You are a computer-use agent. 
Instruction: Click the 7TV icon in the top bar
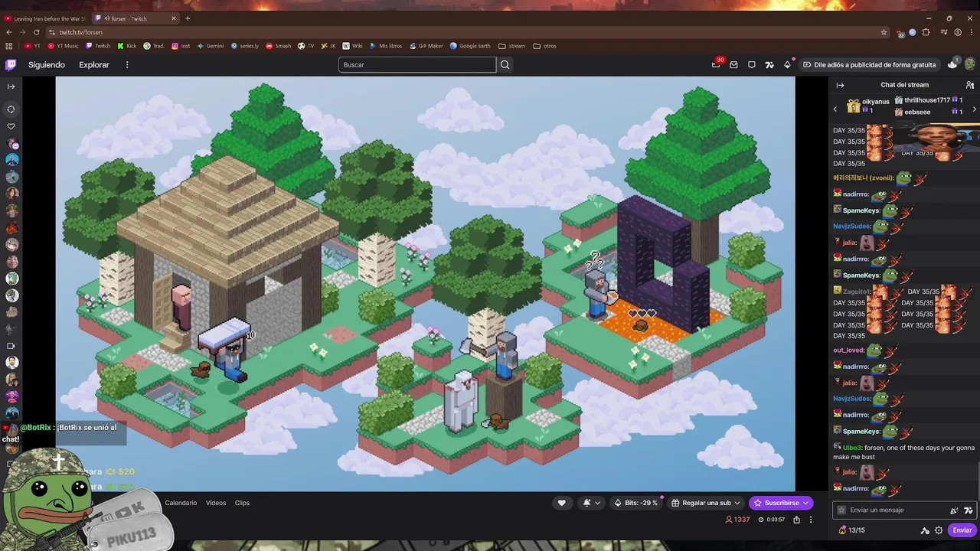[x=769, y=65]
